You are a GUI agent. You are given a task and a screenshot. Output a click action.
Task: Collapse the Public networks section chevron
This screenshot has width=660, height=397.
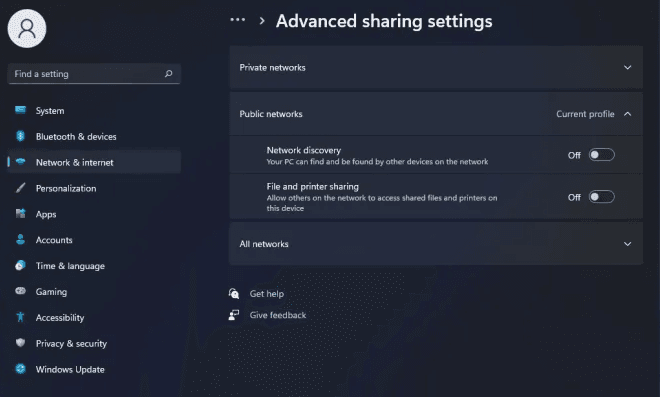pos(627,114)
